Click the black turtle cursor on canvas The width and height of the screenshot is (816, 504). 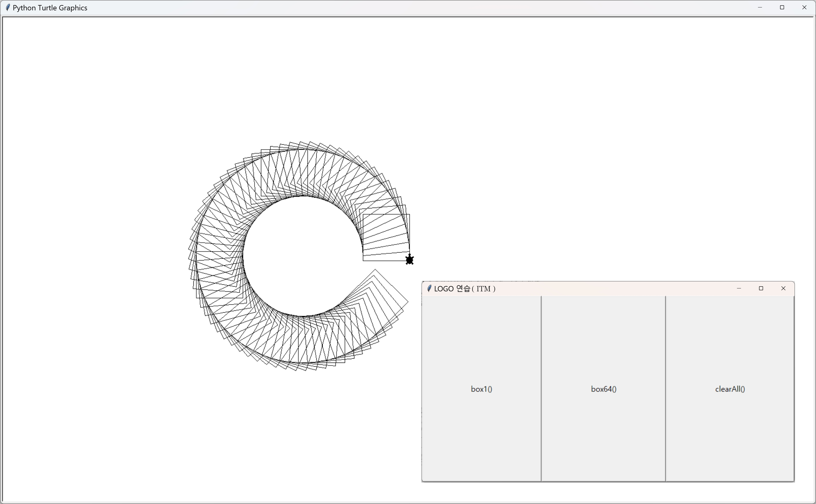410,260
